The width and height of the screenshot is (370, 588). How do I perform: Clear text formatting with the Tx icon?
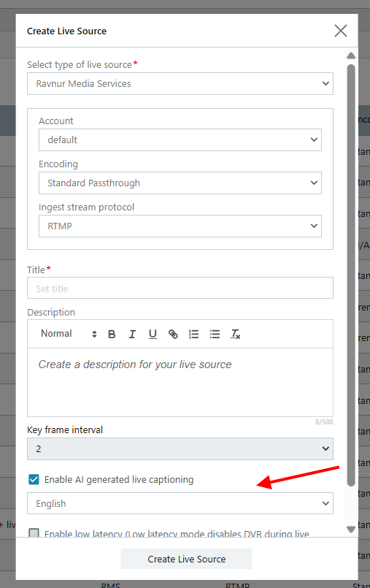tap(235, 334)
